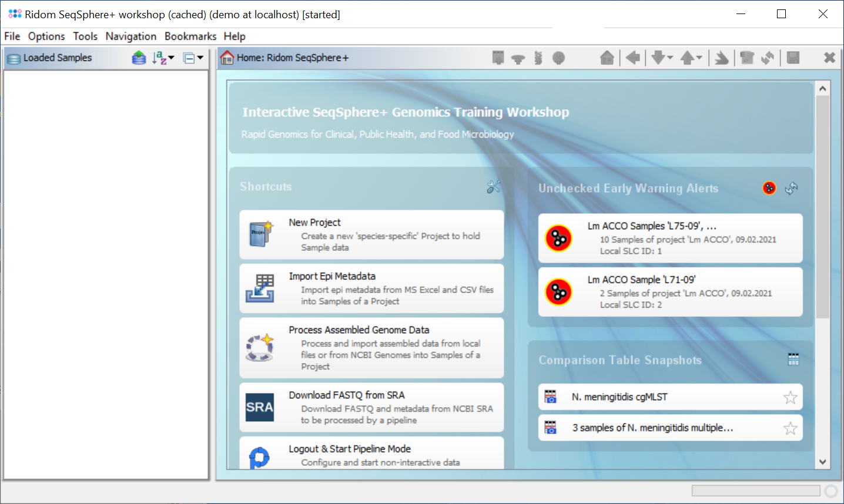This screenshot has height=504, width=844.
Task: Click the vertical scrollbar's down arrow
Action: [822, 462]
